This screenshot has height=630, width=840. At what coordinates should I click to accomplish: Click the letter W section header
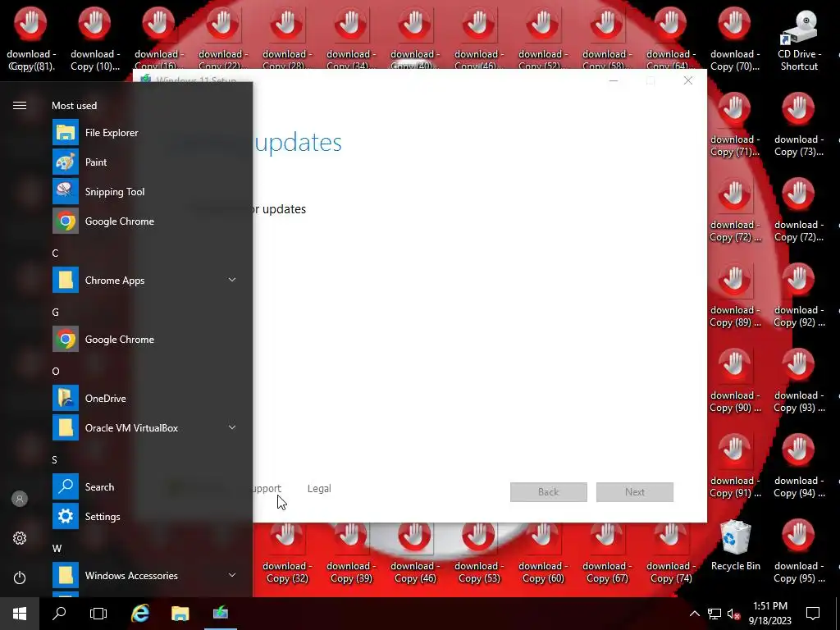57,549
